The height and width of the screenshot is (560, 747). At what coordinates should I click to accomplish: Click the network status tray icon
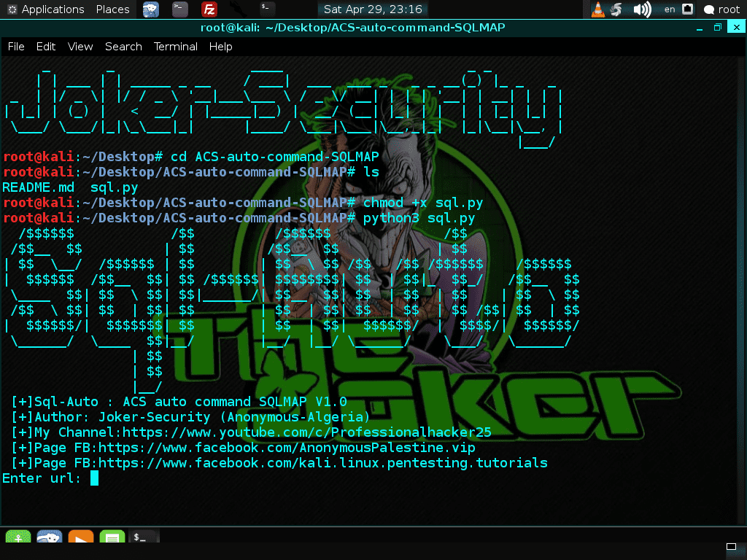tap(687, 9)
